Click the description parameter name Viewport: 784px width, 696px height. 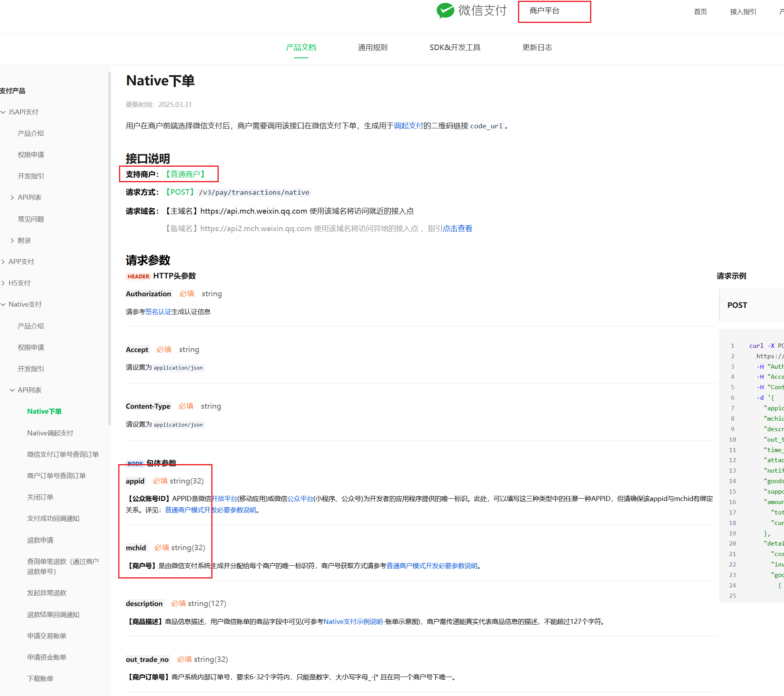144,604
